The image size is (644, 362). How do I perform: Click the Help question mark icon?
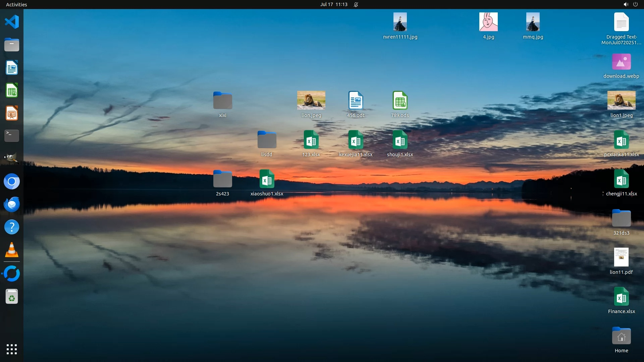point(12,227)
